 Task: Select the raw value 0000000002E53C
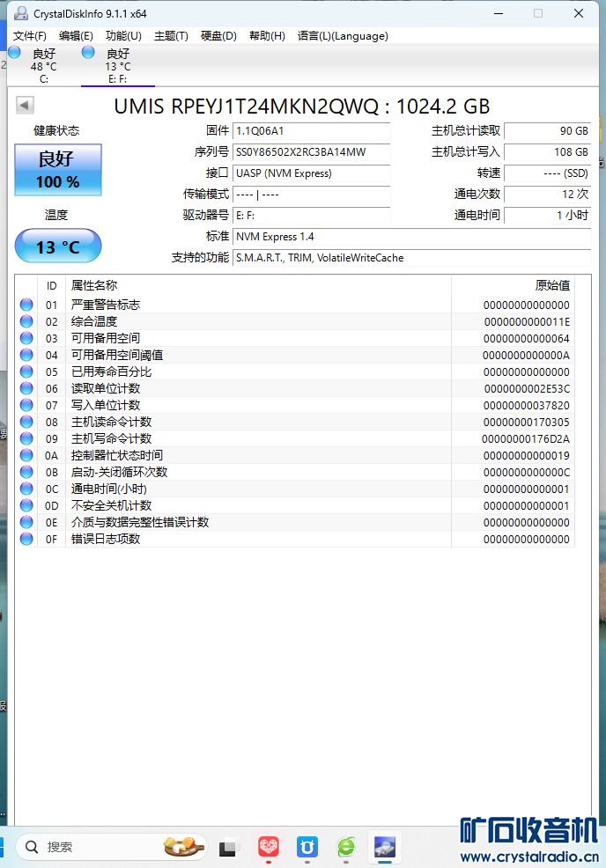(x=527, y=388)
